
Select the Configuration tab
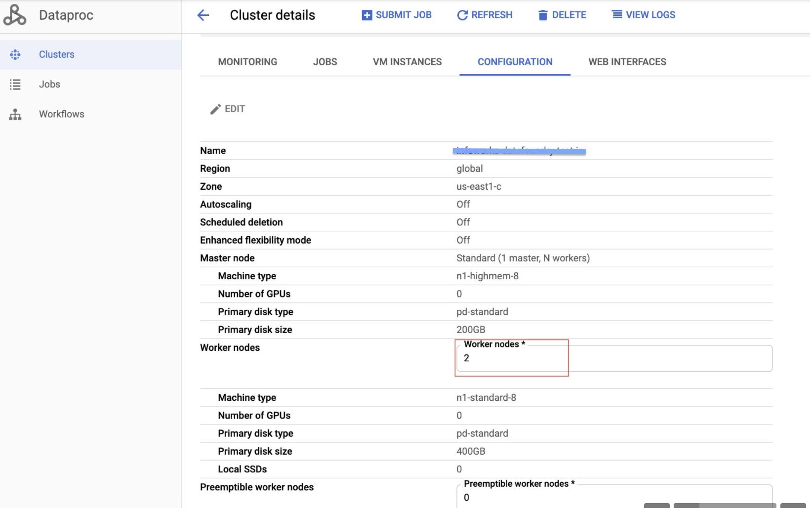click(515, 62)
